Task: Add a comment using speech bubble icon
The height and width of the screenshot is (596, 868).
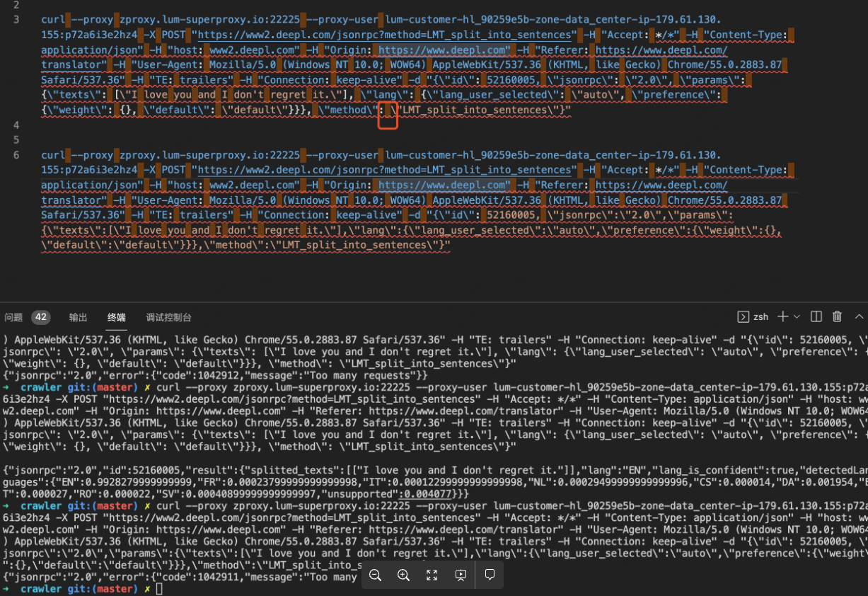Action: pyautogui.click(x=490, y=575)
